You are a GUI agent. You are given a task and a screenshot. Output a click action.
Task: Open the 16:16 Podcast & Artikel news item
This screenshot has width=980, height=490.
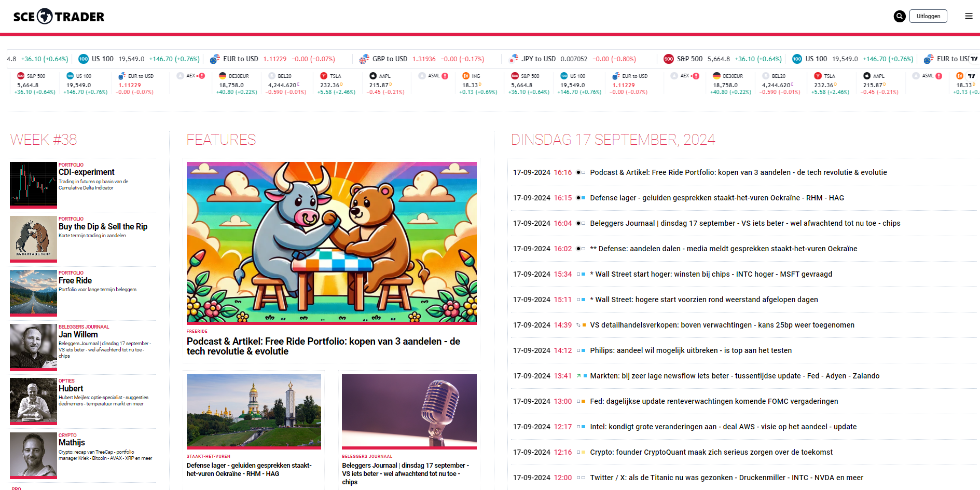[x=738, y=172]
